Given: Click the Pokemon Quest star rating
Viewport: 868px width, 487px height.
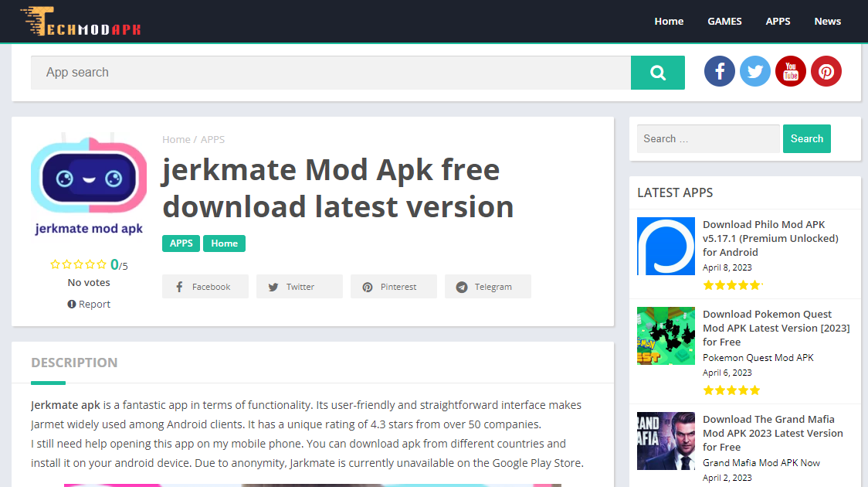Looking at the screenshot, I should pos(731,390).
